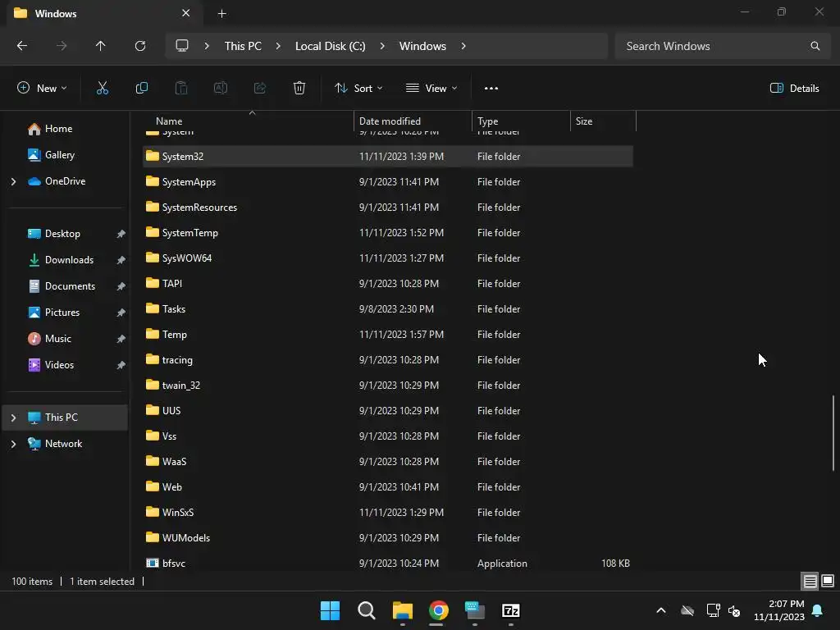840x630 pixels.
Task: Click the muted volume tray icon
Action: [x=734, y=610]
